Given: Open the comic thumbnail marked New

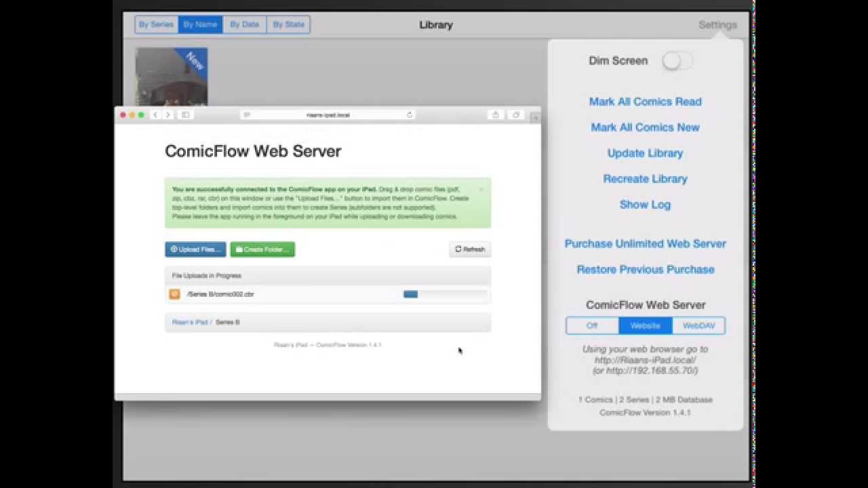Looking at the screenshot, I should [172, 77].
